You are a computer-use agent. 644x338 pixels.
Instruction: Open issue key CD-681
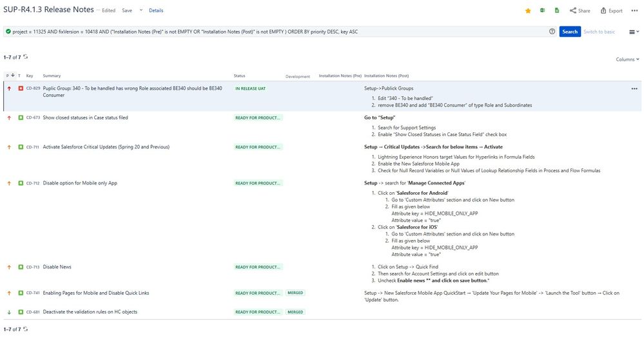(33, 312)
